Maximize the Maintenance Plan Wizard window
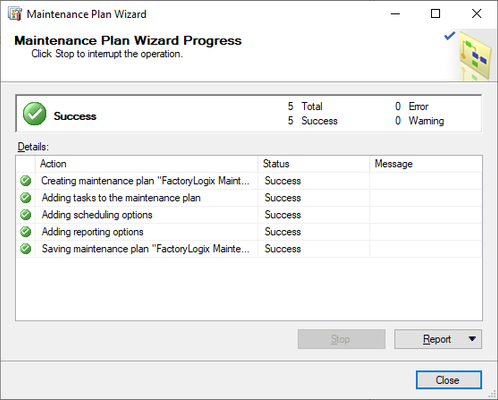 click(435, 14)
